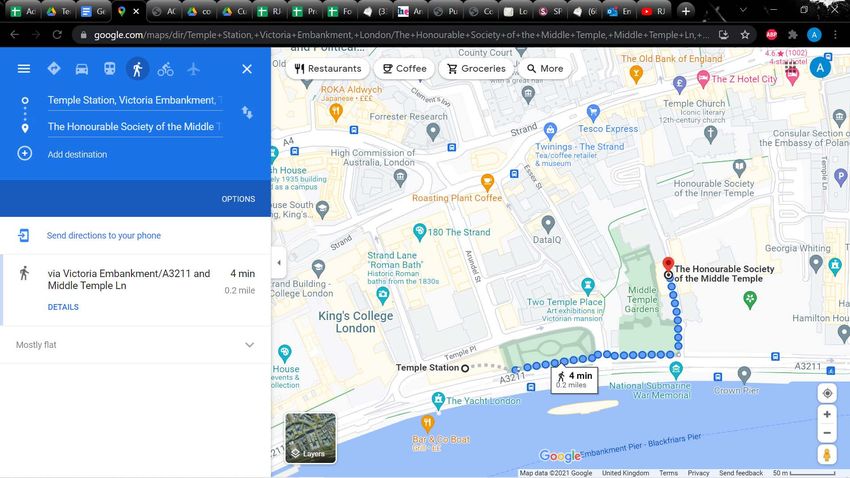Open Chrome three-dot menu

(835, 35)
